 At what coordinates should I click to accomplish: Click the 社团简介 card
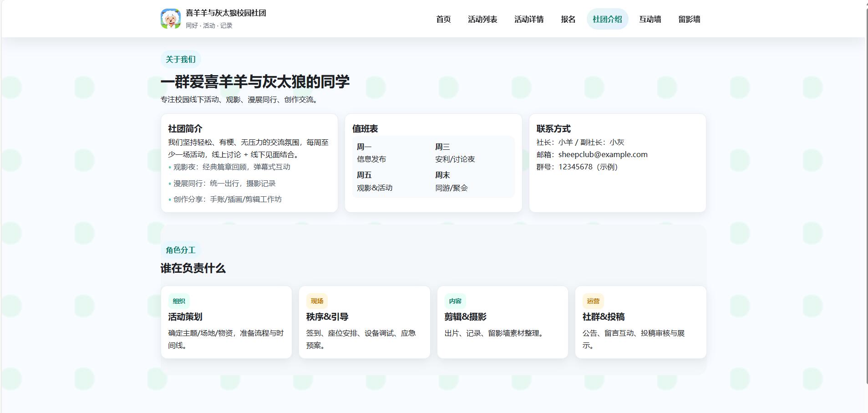249,163
